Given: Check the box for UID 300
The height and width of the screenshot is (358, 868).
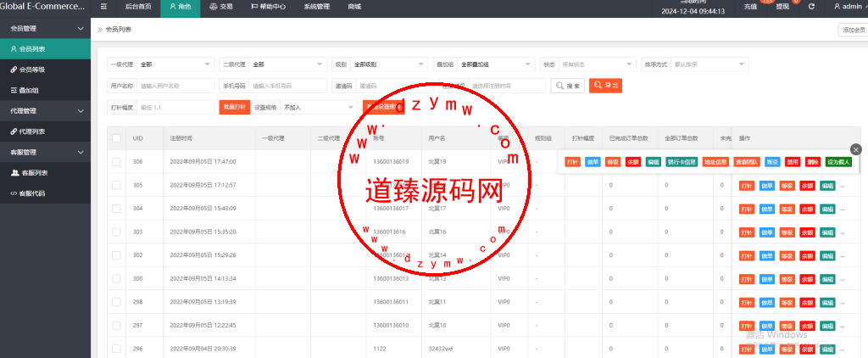Looking at the screenshot, I should coord(116,279).
